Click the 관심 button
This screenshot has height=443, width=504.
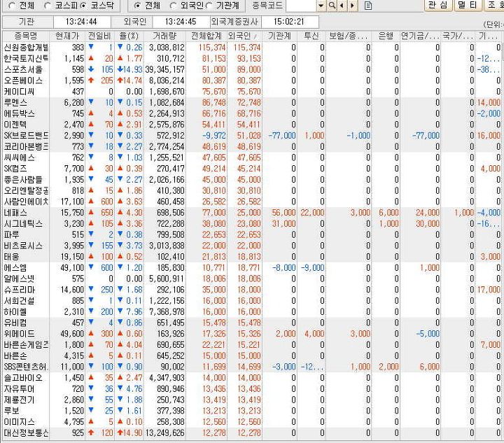(438, 5)
